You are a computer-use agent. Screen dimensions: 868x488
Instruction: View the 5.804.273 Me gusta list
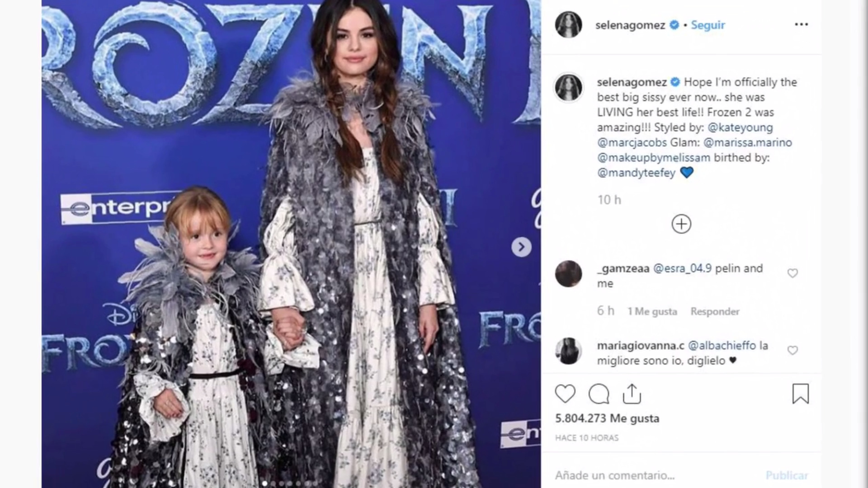(x=607, y=418)
